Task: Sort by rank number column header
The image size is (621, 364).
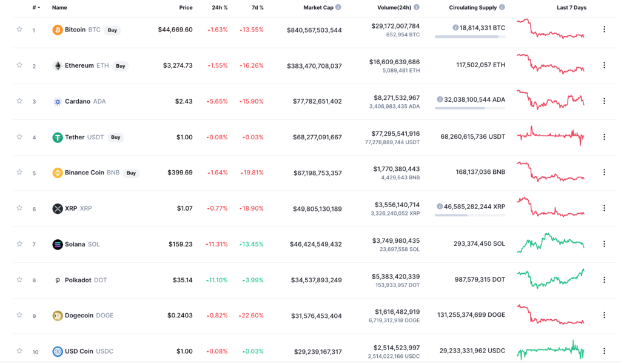Action: click(36, 7)
